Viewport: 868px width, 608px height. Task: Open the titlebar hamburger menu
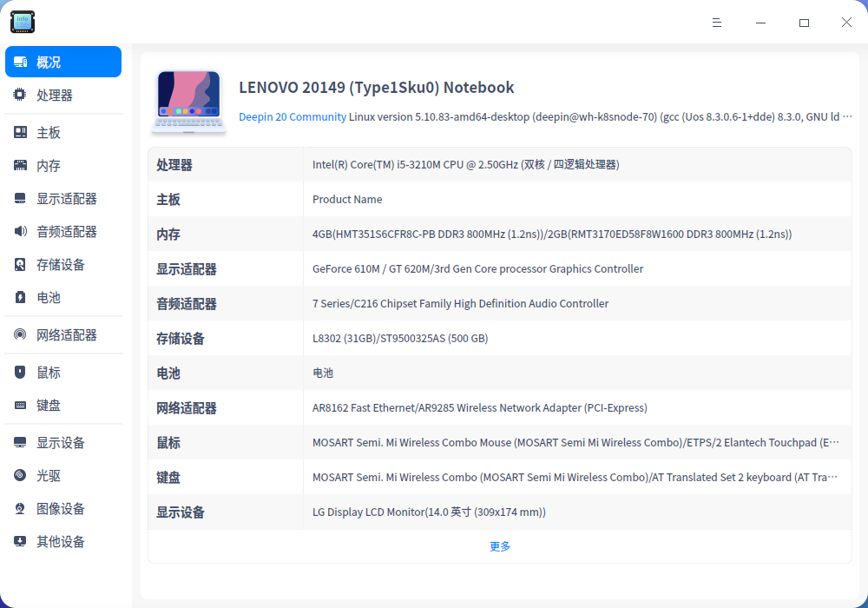717,22
